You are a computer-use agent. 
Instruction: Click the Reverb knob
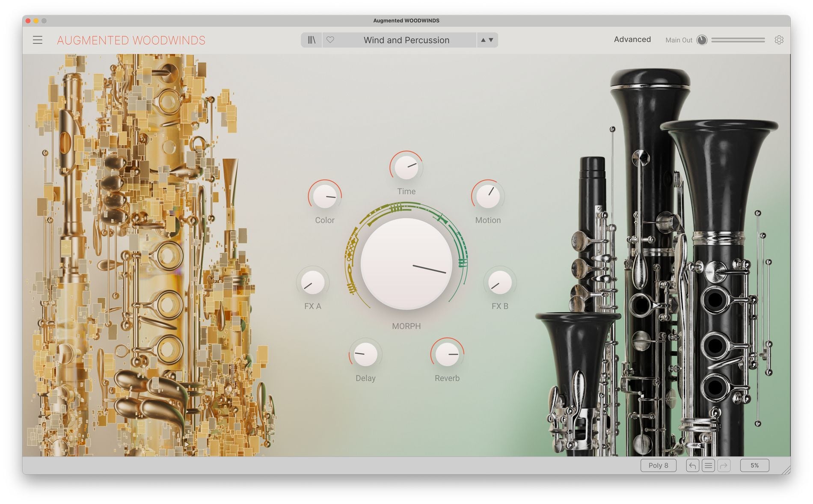coord(447,354)
